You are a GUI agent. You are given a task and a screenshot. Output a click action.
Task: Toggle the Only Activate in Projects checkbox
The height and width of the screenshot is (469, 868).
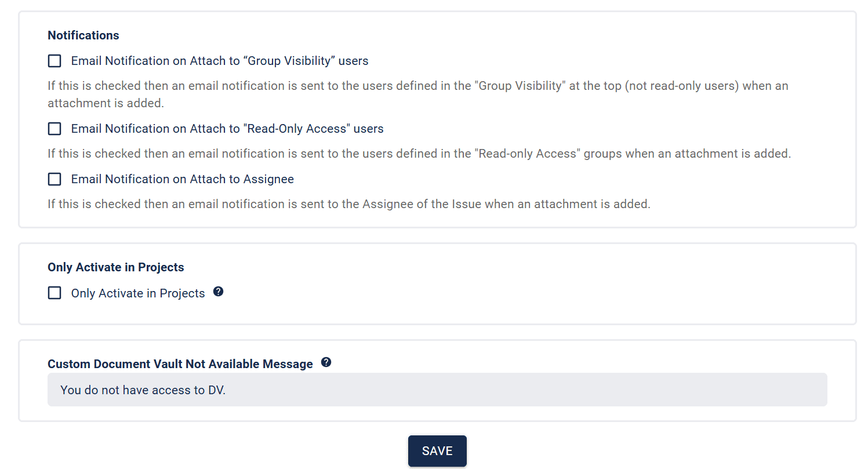[55, 293]
